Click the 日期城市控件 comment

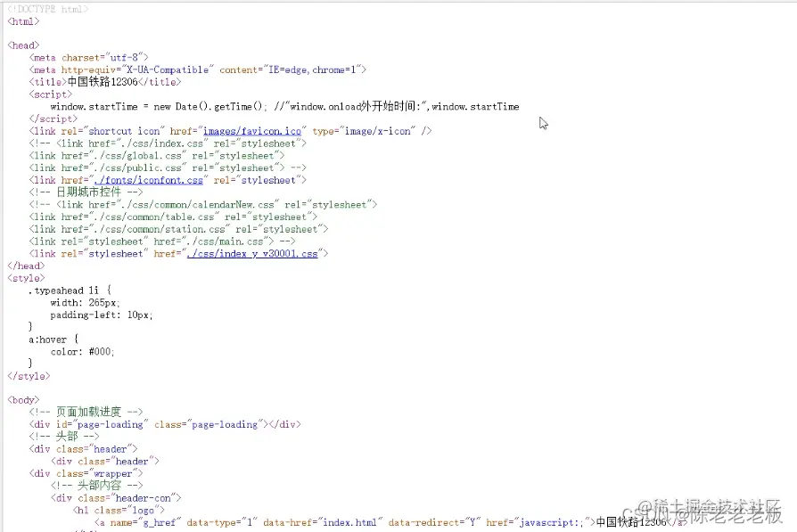(86, 192)
